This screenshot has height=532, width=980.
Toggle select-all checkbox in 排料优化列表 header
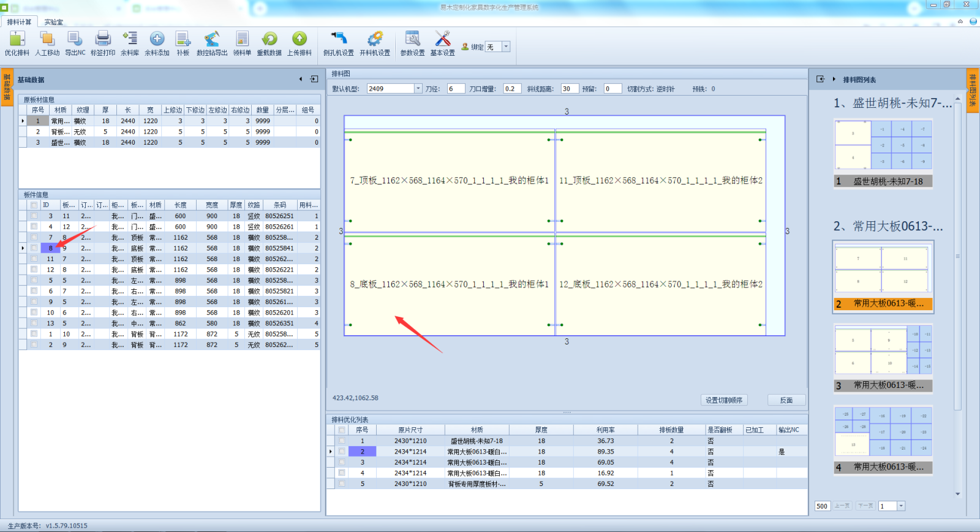tap(342, 430)
